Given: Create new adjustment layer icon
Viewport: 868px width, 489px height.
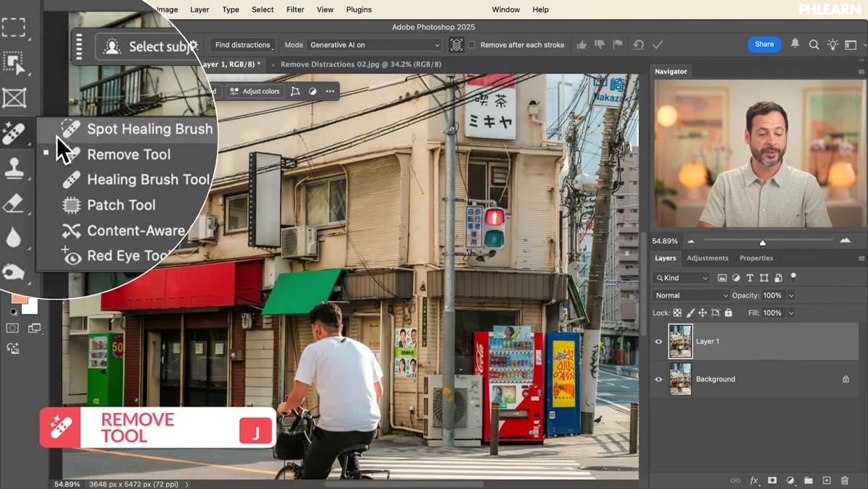Looking at the screenshot, I should [x=791, y=480].
